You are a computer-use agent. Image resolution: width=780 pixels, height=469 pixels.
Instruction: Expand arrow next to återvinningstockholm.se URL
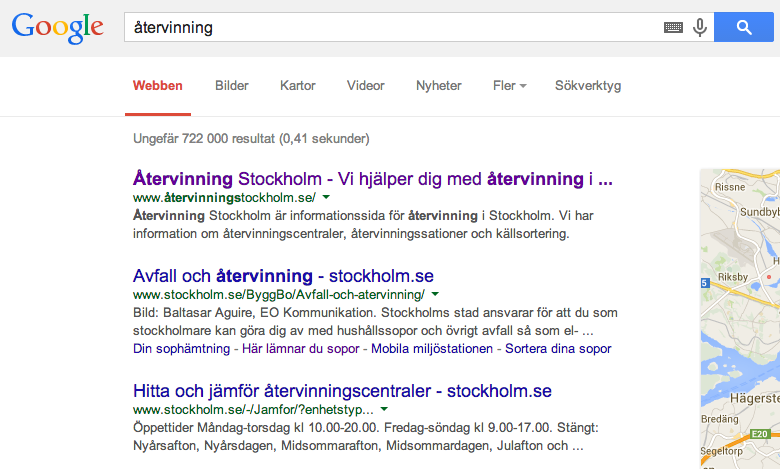pyautogui.click(x=326, y=197)
